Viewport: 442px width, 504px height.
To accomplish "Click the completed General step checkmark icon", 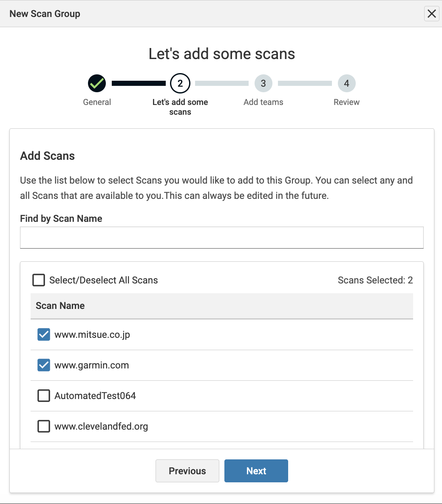I will (x=97, y=83).
